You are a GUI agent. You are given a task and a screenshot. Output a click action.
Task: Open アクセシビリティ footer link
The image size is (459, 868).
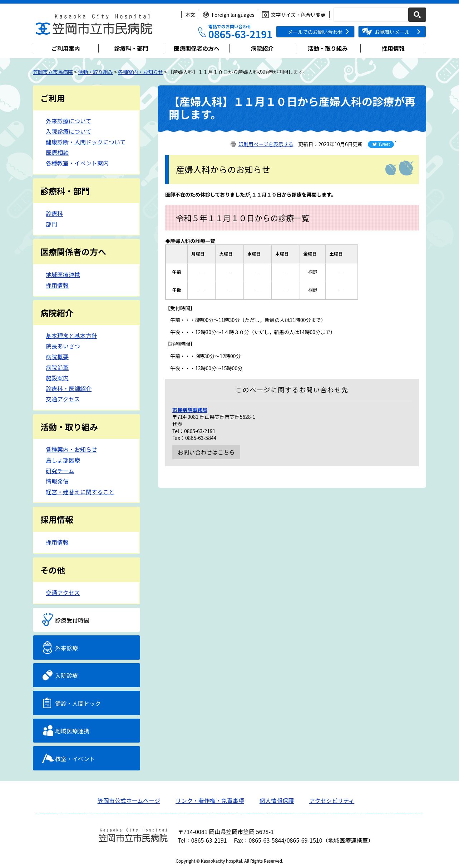(332, 801)
